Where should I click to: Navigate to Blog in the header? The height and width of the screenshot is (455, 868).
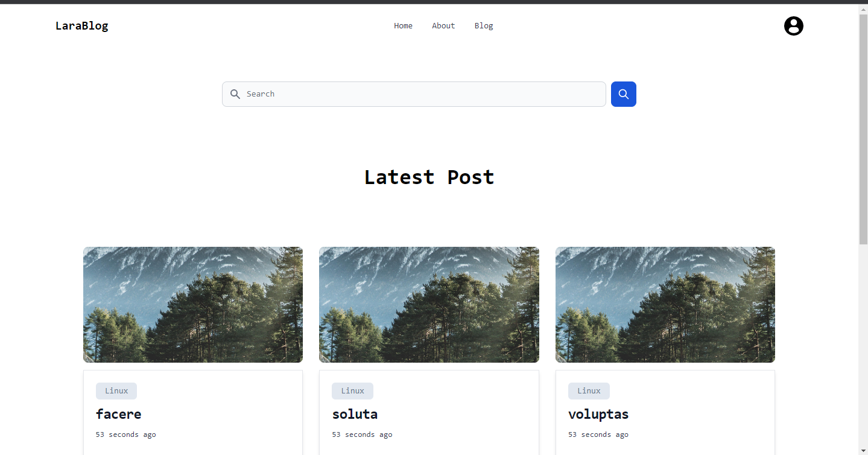pos(484,26)
